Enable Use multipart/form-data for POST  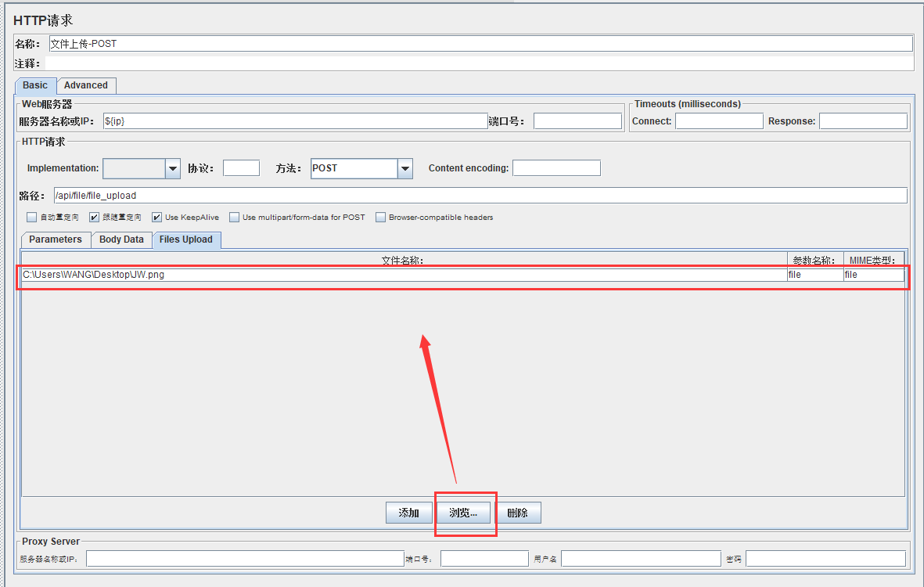click(235, 218)
